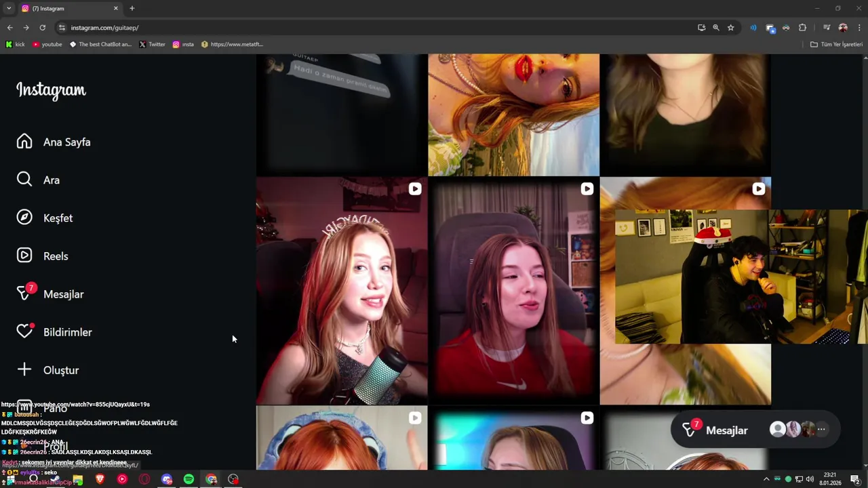The height and width of the screenshot is (488, 868).
Task: Open the zoom magnifier icon in address bar
Action: click(x=716, y=28)
